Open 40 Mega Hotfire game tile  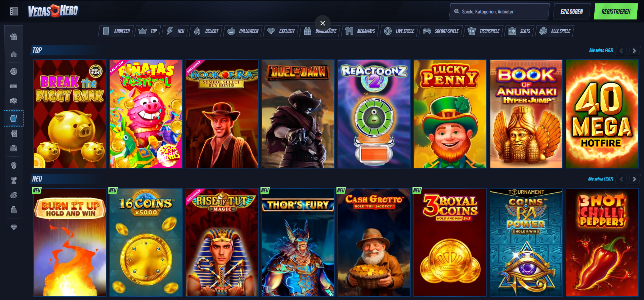602,114
